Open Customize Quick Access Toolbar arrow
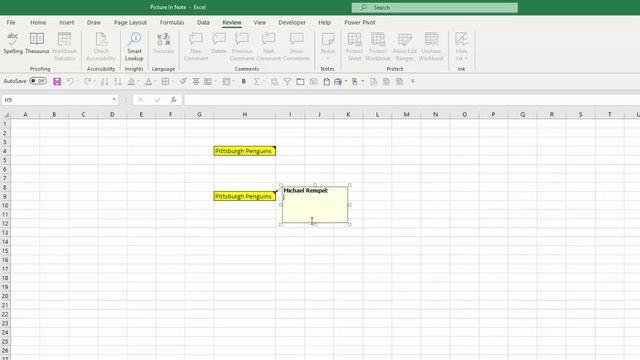This screenshot has width=640, height=360. pyautogui.click(x=413, y=82)
